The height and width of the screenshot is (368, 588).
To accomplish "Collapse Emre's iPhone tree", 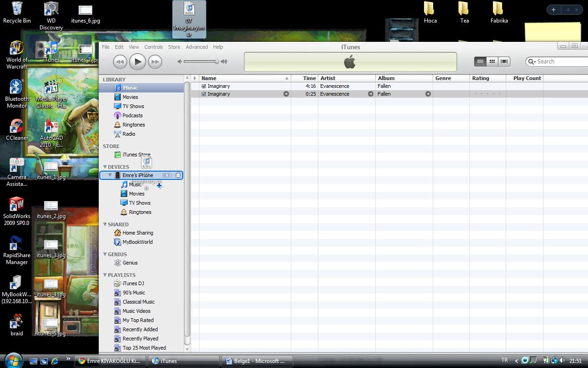I will click(x=110, y=175).
